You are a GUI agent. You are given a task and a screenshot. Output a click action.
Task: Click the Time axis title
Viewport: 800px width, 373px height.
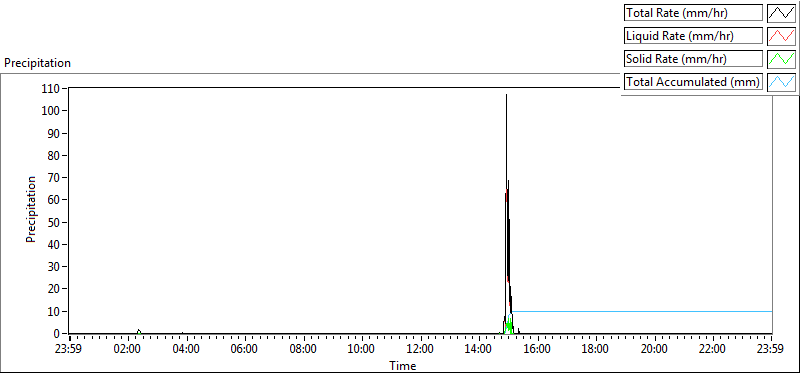403,365
